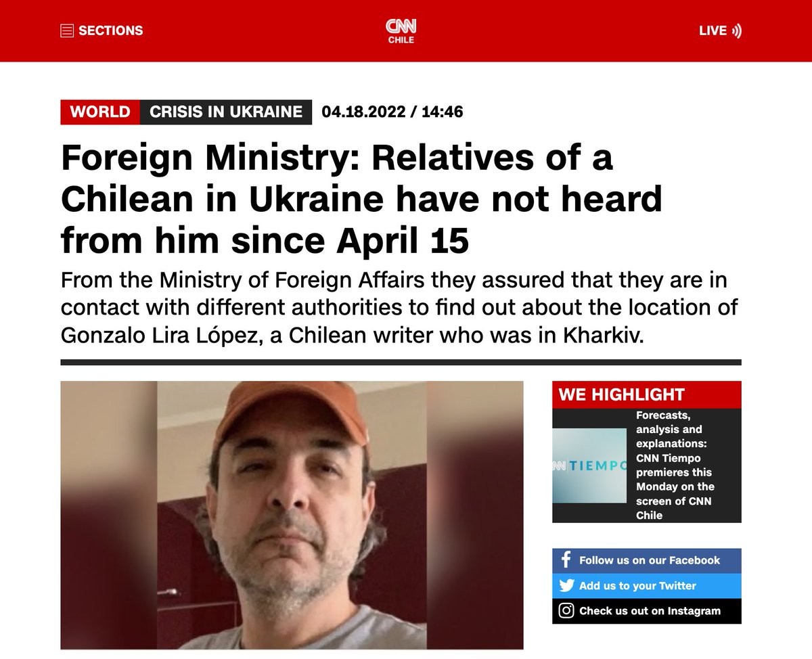Click the live broadcast signal icon

(x=737, y=30)
